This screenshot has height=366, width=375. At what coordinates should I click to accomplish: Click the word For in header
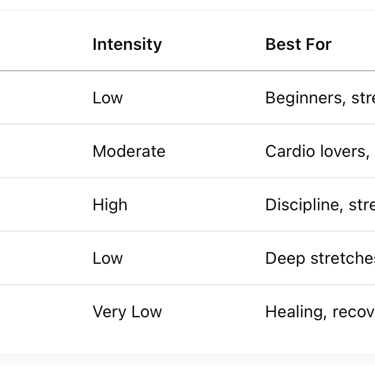tap(321, 44)
